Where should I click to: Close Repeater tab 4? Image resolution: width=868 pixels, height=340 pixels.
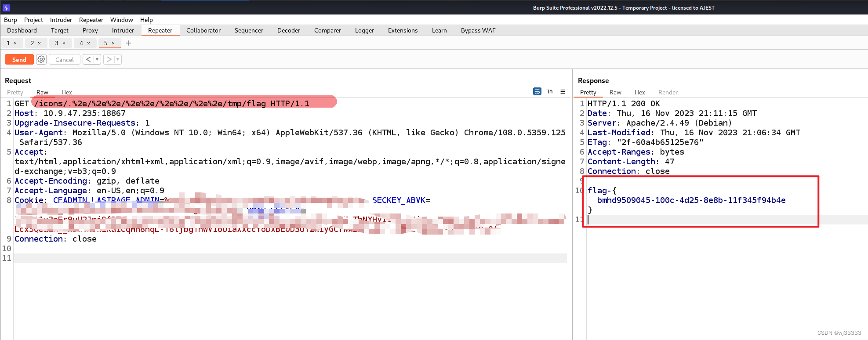click(88, 43)
